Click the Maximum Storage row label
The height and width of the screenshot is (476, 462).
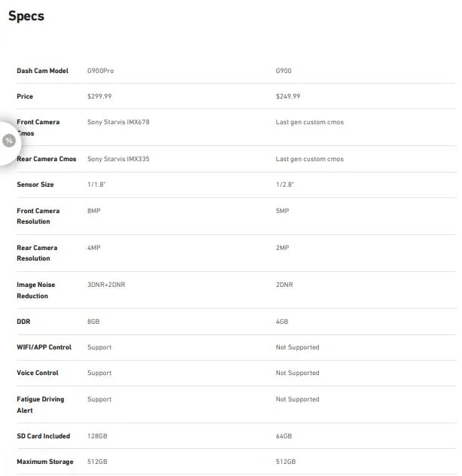pyautogui.click(x=45, y=462)
